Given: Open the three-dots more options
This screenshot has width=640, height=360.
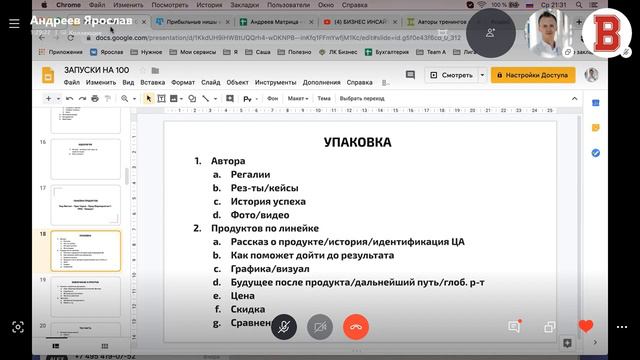Looking at the screenshot, I should 622,327.
